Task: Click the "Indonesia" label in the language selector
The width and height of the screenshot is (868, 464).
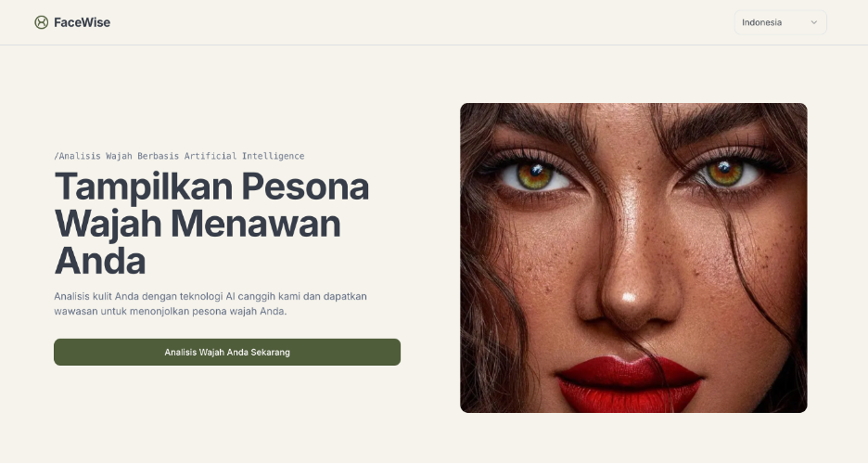Action: tap(761, 22)
